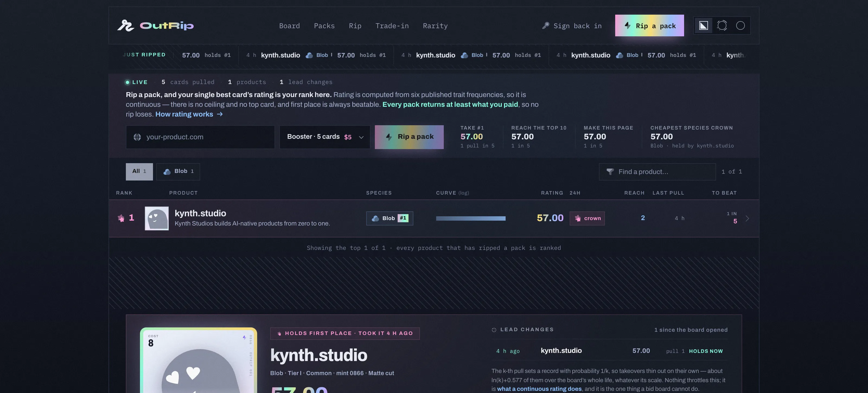Viewport: 868px width, 393px height.
Task: Click the star icon in HOLDS FIRST PLACE badge
Action: tap(279, 333)
